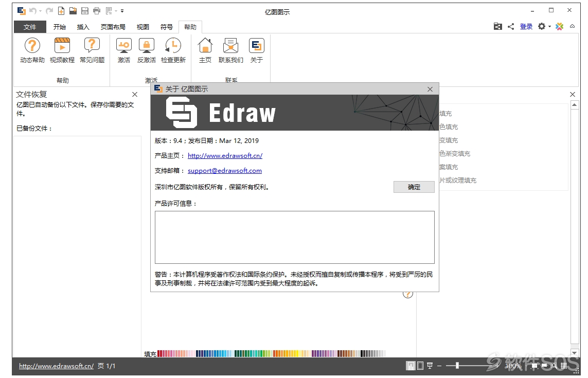Image resolution: width=588 pixels, height=378 pixels.
Task: Click Login (登录) link at top right
Action: point(526,26)
